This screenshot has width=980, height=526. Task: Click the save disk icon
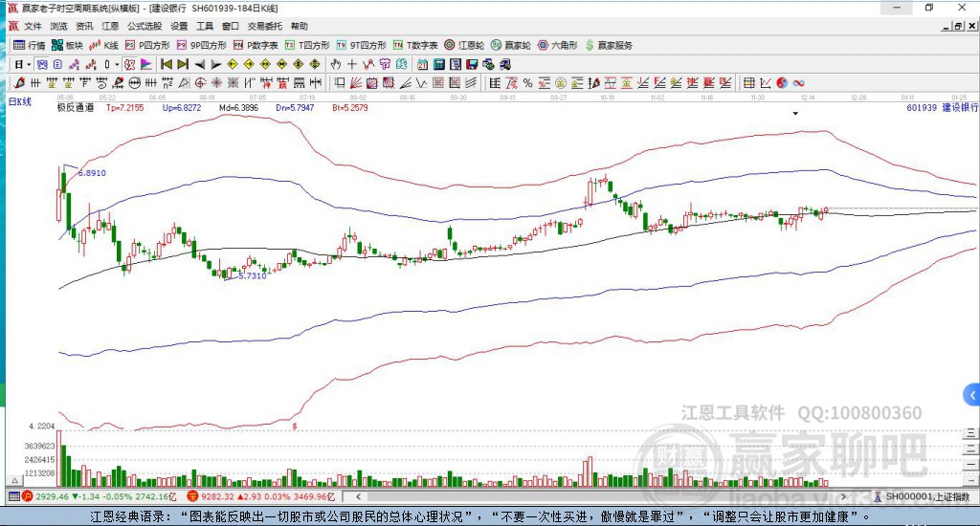pyautogui.click(x=472, y=64)
